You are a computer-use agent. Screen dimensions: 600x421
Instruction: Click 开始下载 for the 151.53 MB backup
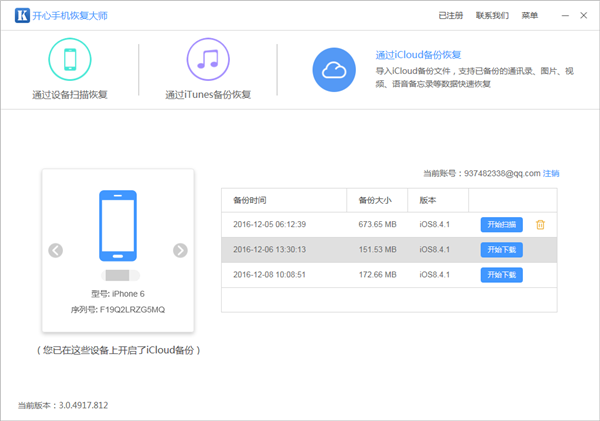pos(502,250)
